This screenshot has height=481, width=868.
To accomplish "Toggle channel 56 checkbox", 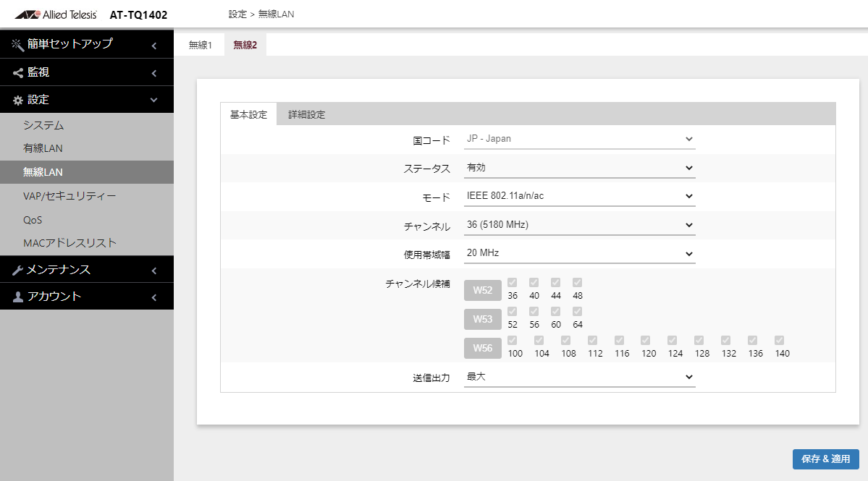I will point(534,311).
